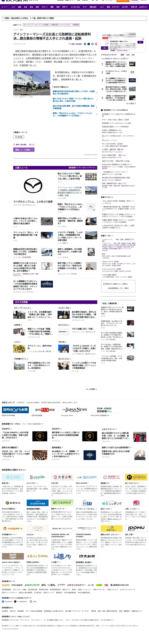The width and height of the screenshot is (149, 644).
Task: Open the すべて hamburger menu
Action: pos(5,7)
